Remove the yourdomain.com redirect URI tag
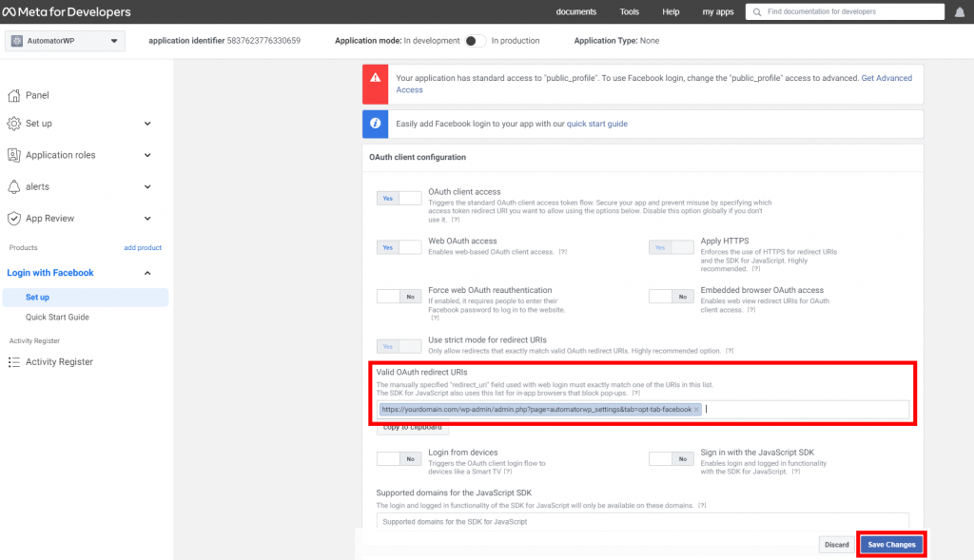974x560 pixels. [696, 410]
